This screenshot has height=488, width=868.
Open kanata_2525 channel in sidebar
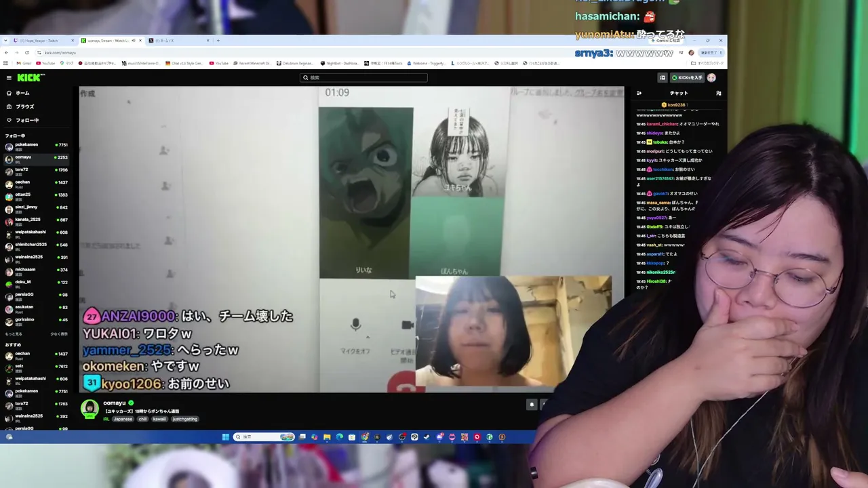[37, 221]
